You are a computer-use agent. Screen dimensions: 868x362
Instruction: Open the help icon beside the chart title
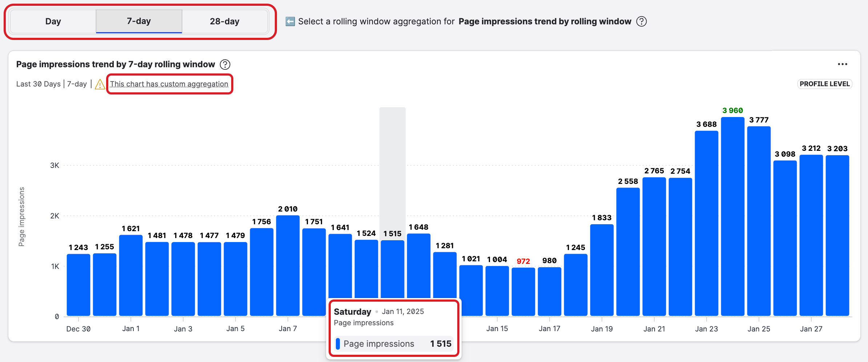(225, 64)
